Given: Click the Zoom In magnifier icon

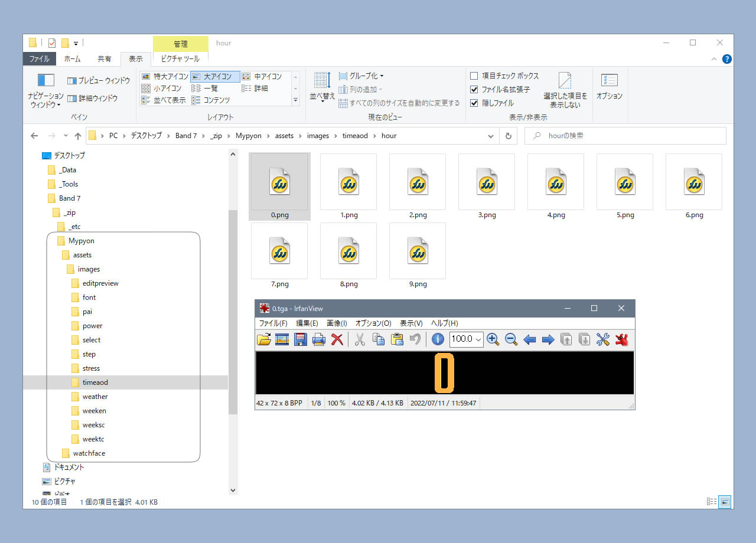Looking at the screenshot, I should (x=493, y=339).
